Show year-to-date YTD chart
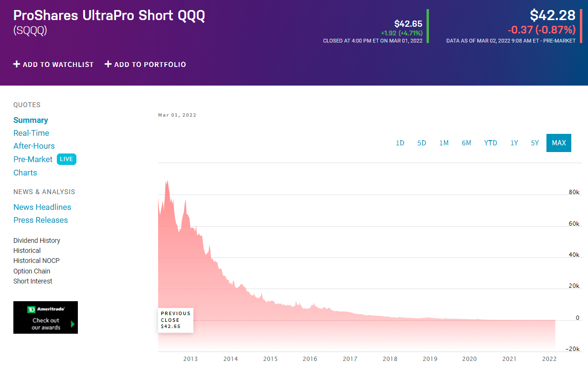This screenshot has width=588, height=371. pyautogui.click(x=491, y=143)
